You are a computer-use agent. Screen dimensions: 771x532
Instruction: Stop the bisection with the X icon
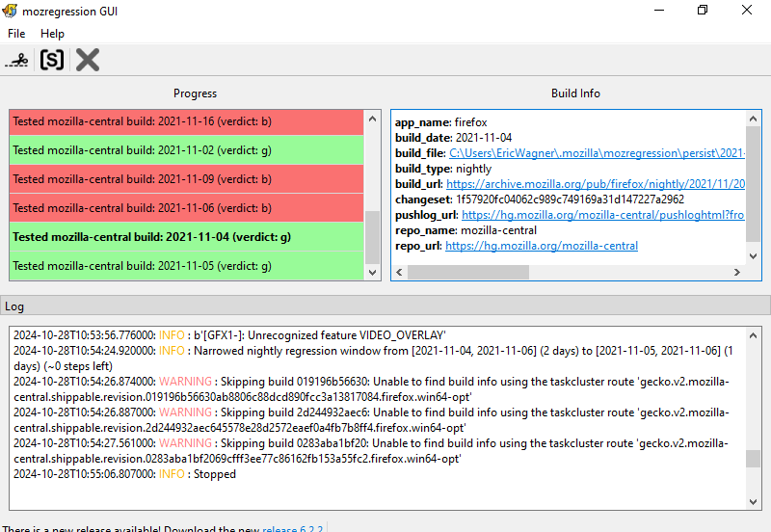tap(88, 60)
